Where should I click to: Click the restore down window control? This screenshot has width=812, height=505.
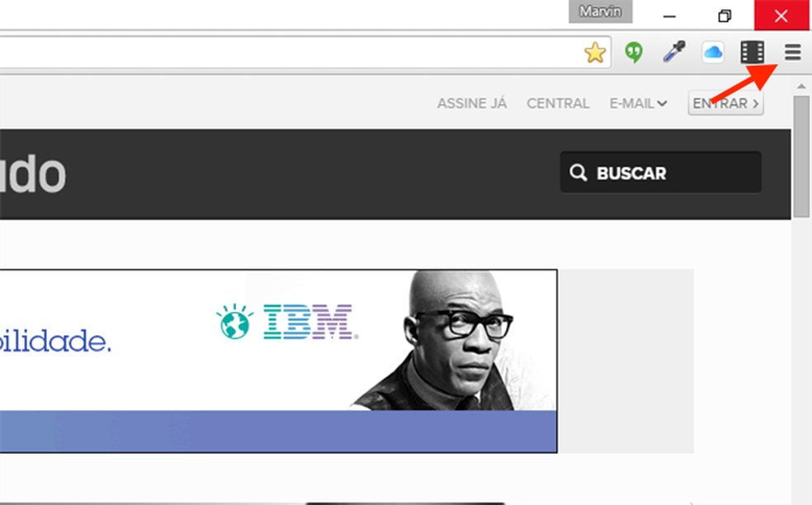(x=725, y=16)
